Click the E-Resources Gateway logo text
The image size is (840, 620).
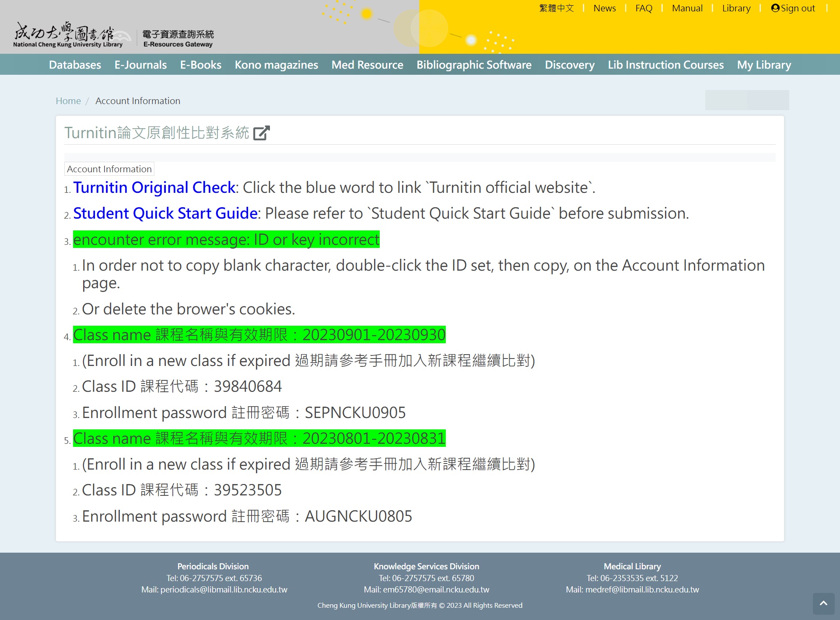(x=178, y=38)
